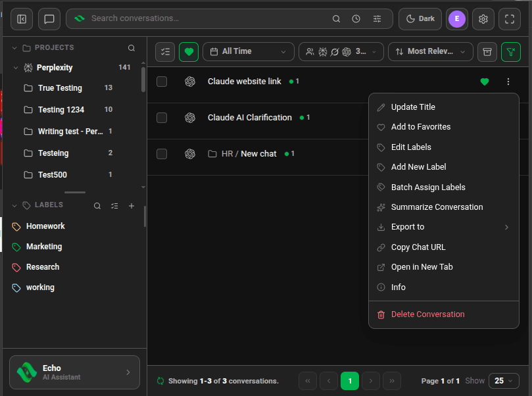
Task: Choose Info from context menu
Action: pyautogui.click(x=444, y=287)
